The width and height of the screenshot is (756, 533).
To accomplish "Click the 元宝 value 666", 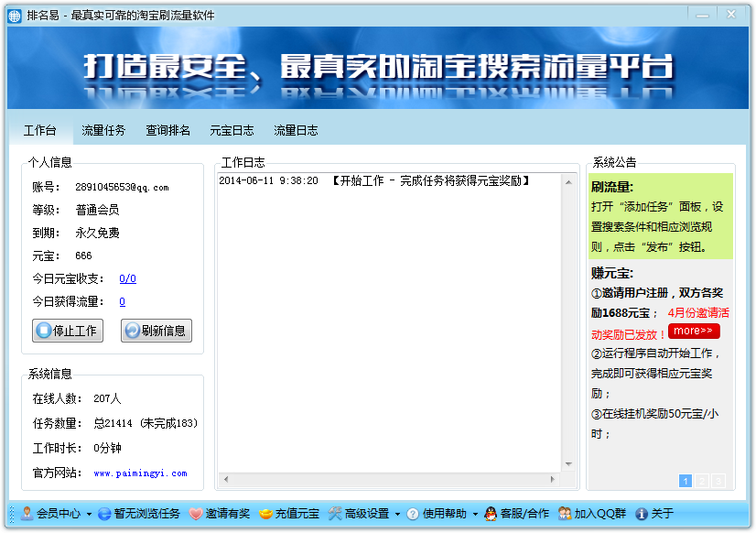I will 83,256.
